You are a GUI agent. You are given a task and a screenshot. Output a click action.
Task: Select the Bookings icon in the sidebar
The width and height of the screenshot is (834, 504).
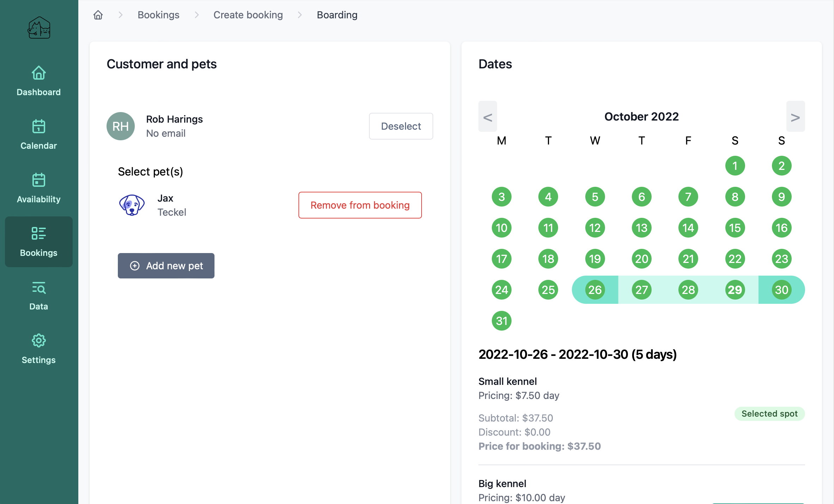(x=38, y=242)
